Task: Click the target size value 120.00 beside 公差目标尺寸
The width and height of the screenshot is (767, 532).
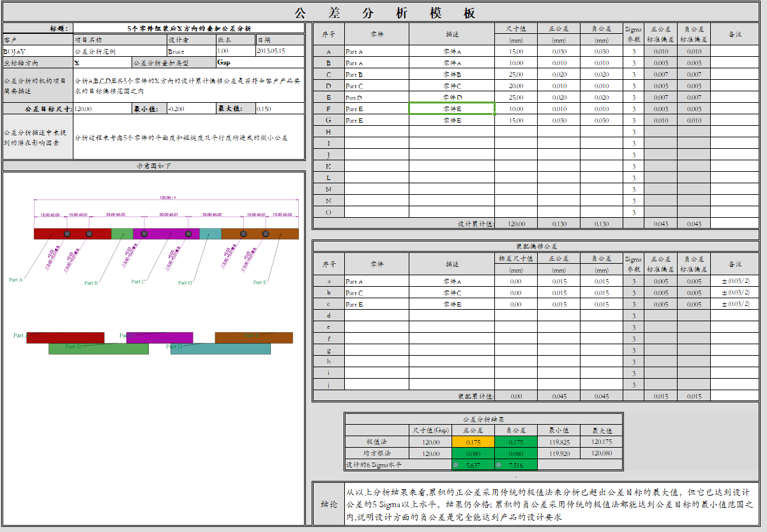Action: click(x=102, y=109)
